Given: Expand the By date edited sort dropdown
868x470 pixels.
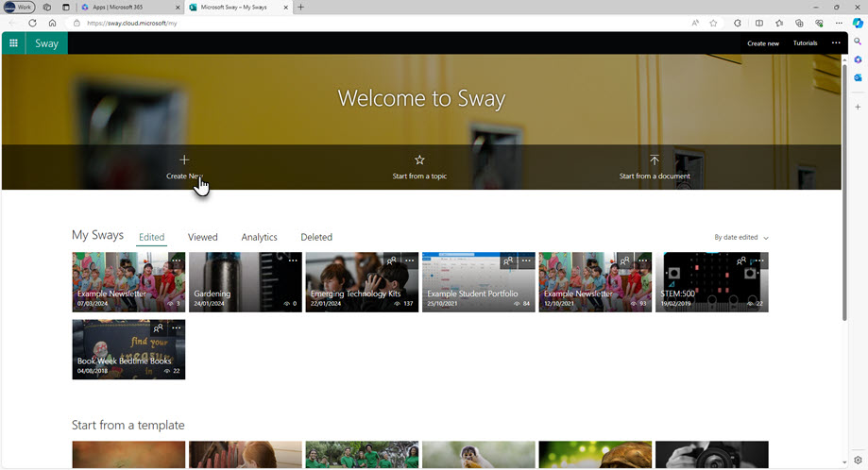Looking at the screenshot, I should (741, 237).
